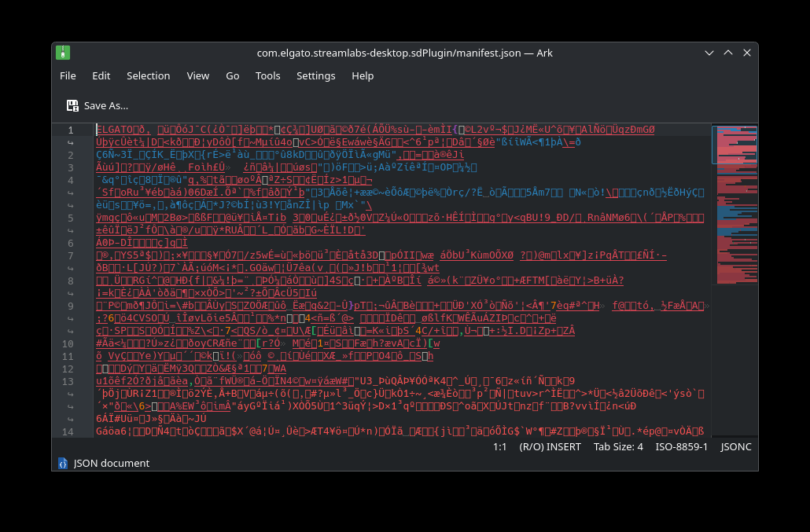
Task: Open the Help menu
Action: [x=363, y=76]
